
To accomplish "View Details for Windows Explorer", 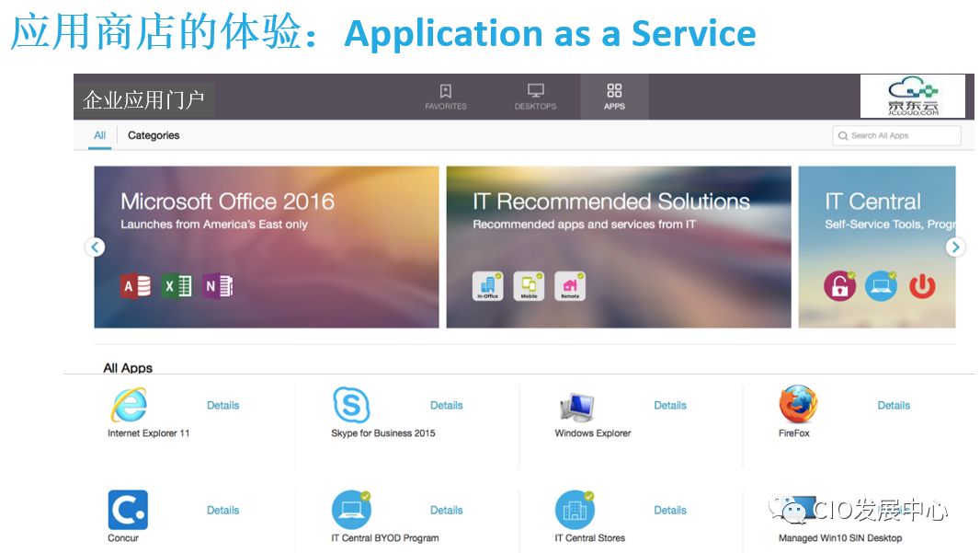I will point(670,406).
